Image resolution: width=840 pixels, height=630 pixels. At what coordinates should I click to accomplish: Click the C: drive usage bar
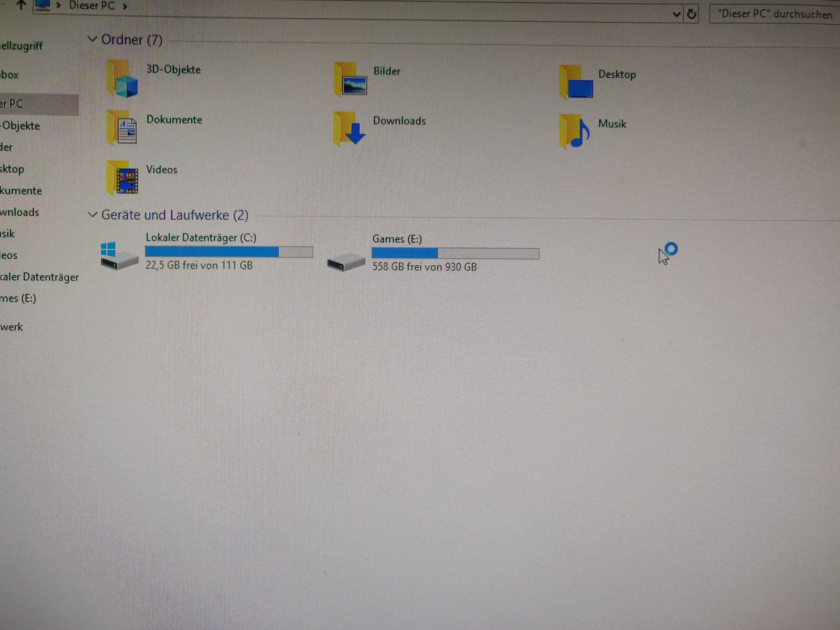[229, 252]
